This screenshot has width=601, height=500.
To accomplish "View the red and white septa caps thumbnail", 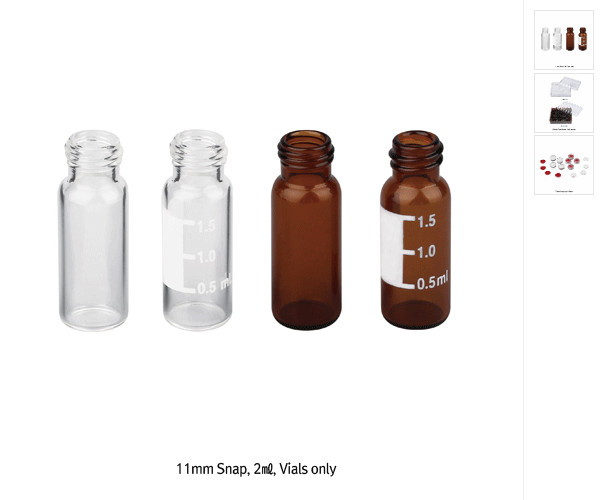I will tap(564, 165).
